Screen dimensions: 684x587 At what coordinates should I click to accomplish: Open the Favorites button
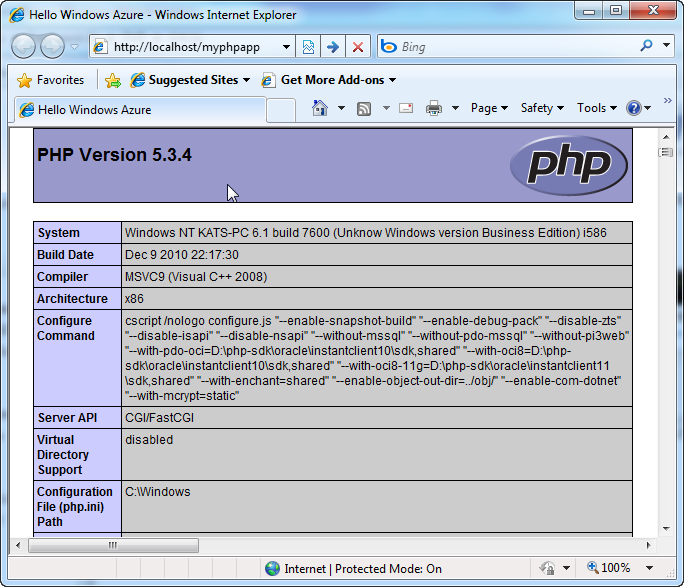pos(50,80)
